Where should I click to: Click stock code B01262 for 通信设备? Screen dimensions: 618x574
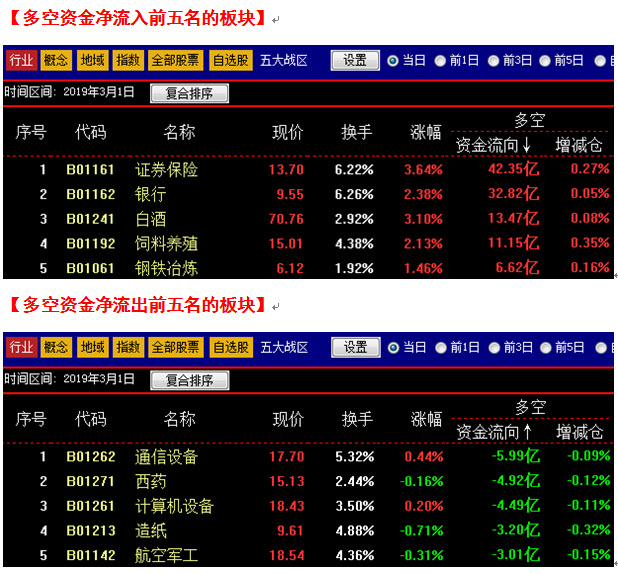[x=91, y=457]
